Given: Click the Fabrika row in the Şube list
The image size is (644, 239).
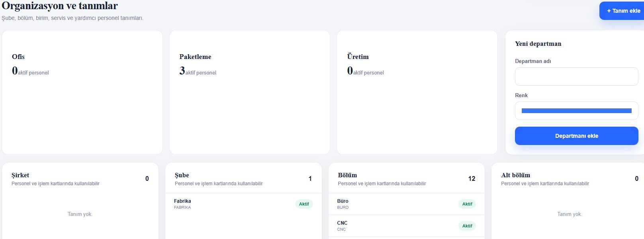Looking at the screenshot, I should [x=243, y=204].
